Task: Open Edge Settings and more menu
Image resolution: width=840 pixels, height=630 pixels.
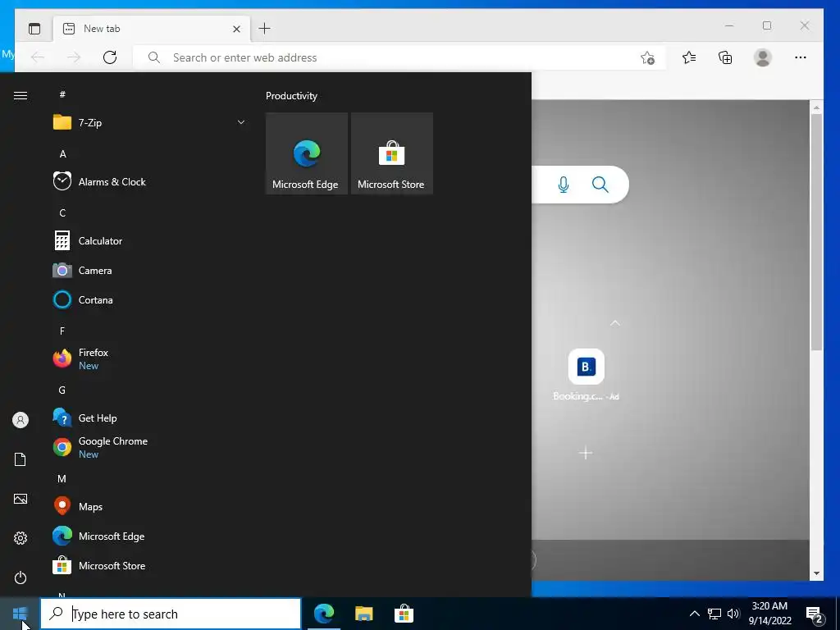Action: click(x=801, y=57)
